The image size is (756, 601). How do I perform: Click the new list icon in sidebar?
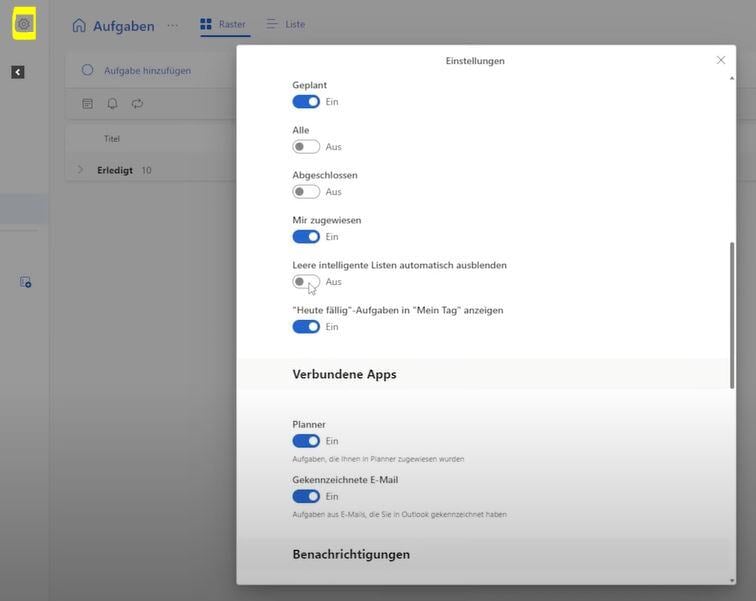(25, 282)
